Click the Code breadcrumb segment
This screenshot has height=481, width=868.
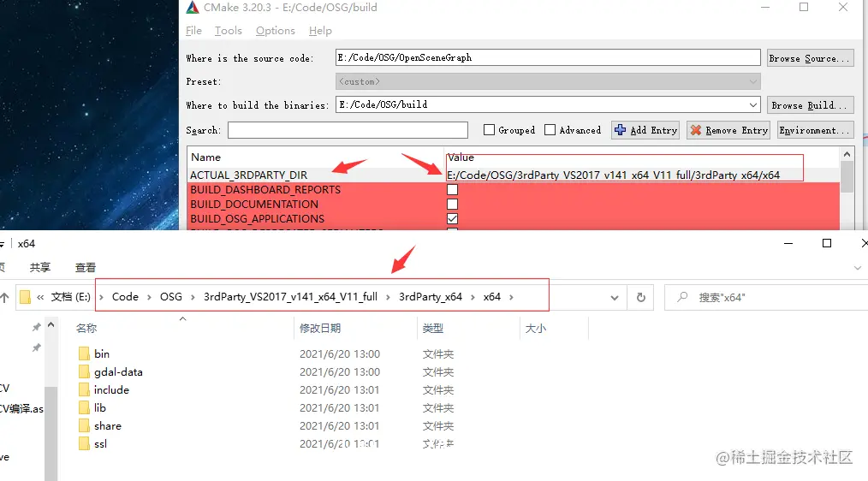pos(125,297)
